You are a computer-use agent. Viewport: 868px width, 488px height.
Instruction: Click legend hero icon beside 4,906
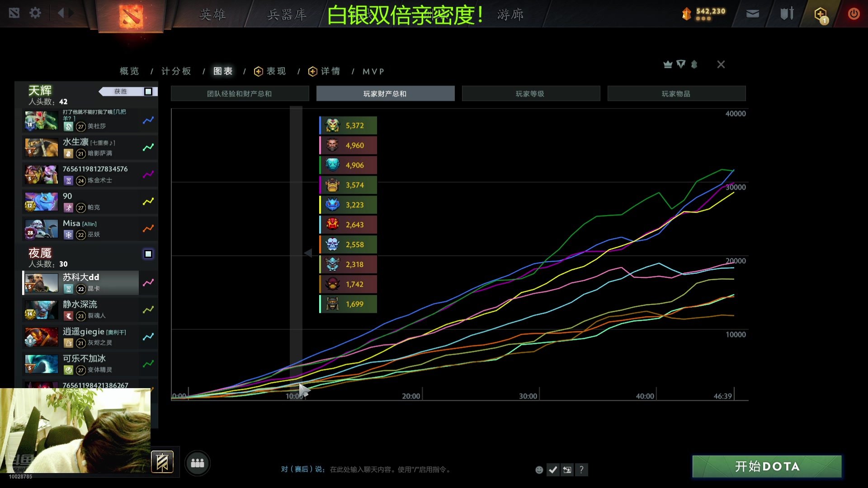point(332,165)
